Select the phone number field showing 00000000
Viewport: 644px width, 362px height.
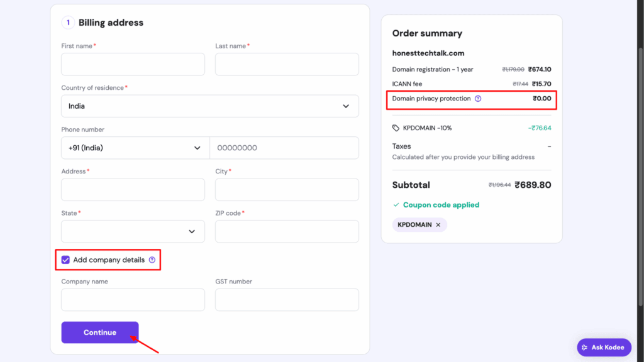click(286, 148)
